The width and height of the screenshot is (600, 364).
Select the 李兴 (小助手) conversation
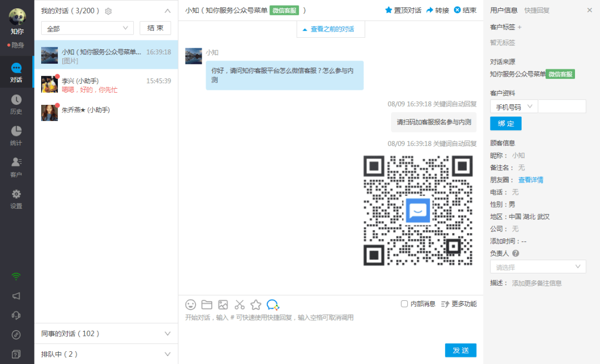pos(106,84)
